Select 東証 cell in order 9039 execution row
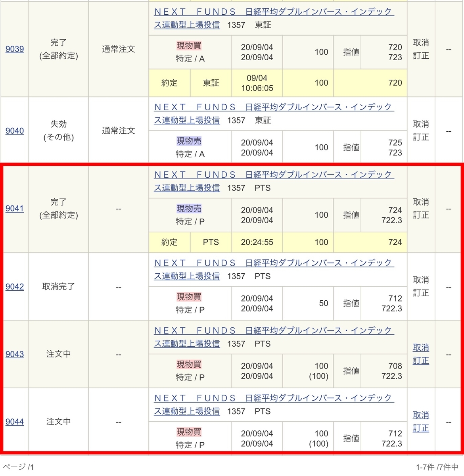 coord(211,83)
